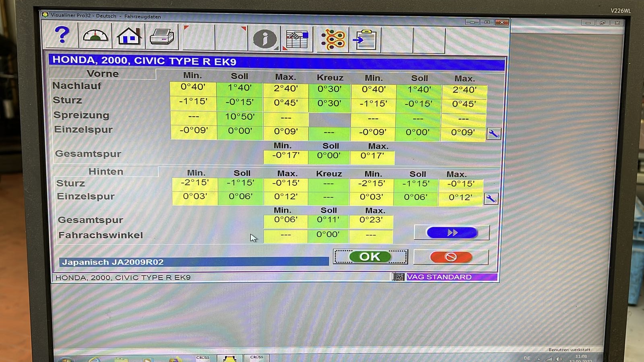This screenshot has width=644, height=362.
Task: Select front Gesamtspur Min. value -0°17'
Action: (x=286, y=155)
